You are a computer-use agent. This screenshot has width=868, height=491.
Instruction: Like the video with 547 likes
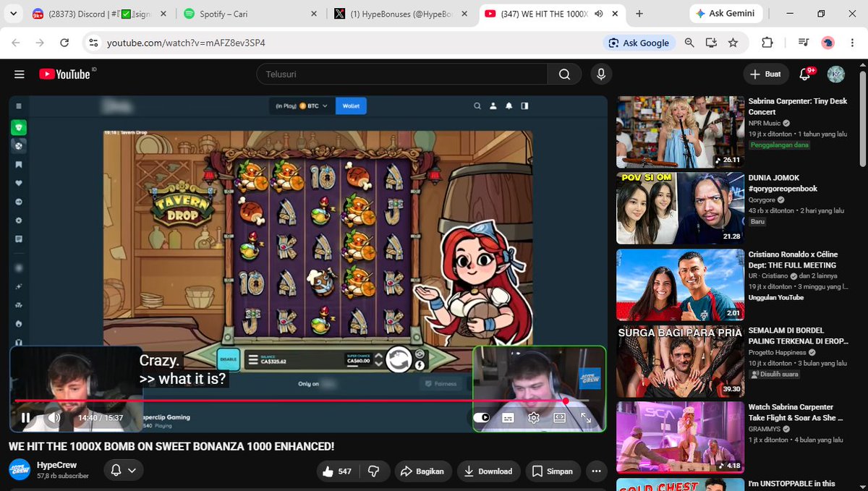coord(338,471)
